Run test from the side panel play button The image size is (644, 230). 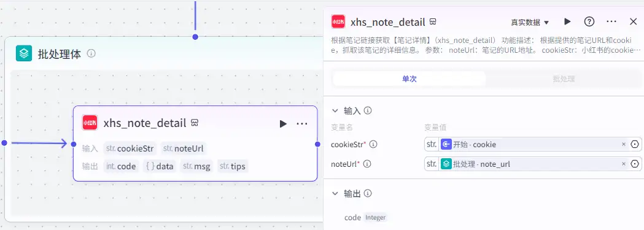[x=567, y=21]
